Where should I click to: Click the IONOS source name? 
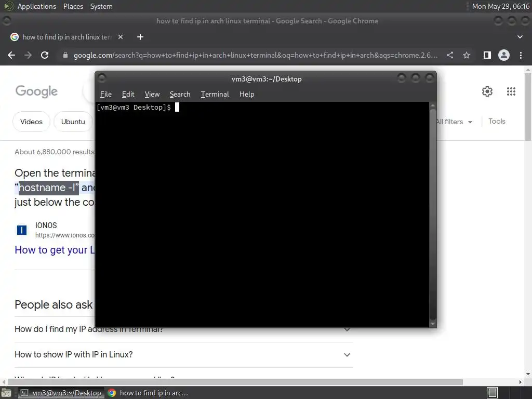(46, 225)
